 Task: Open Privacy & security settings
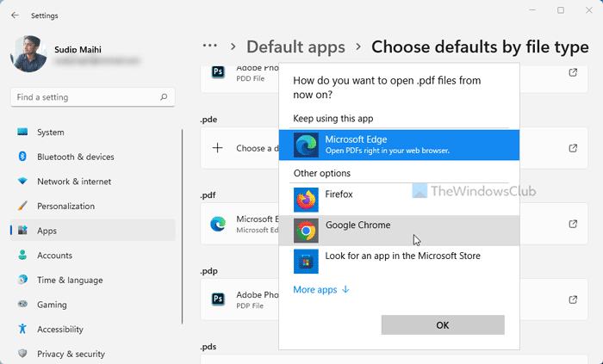point(71,354)
